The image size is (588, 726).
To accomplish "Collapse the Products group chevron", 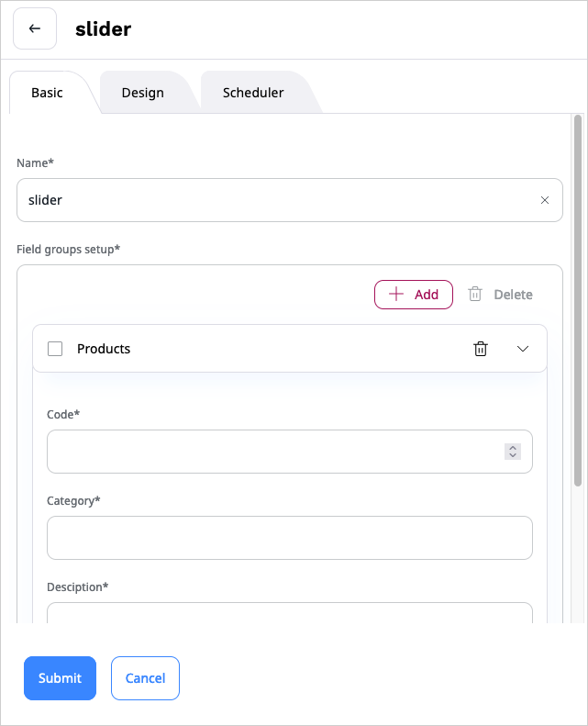I will click(x=523, y=349).
